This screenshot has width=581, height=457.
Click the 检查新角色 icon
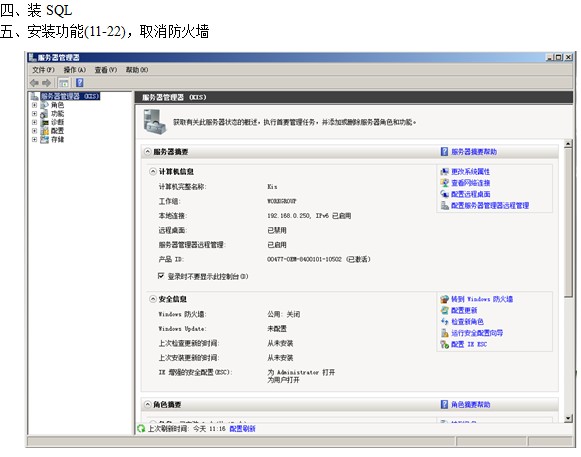(445, 321)
